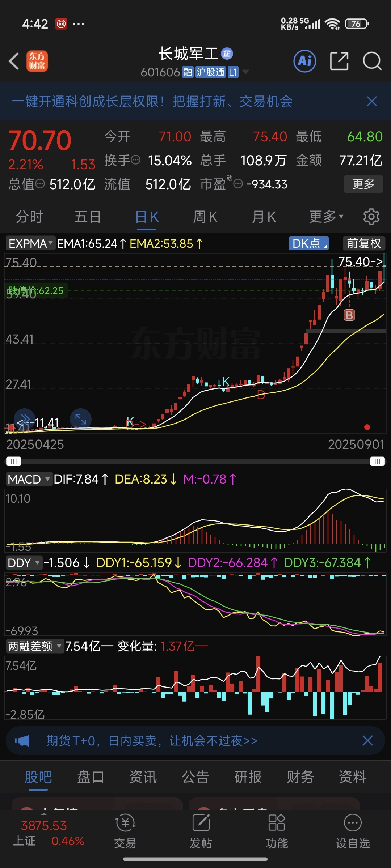Screen dimensions: 391x868
Task: Open the 功能 functions icon
Action: tap(277, 831)
